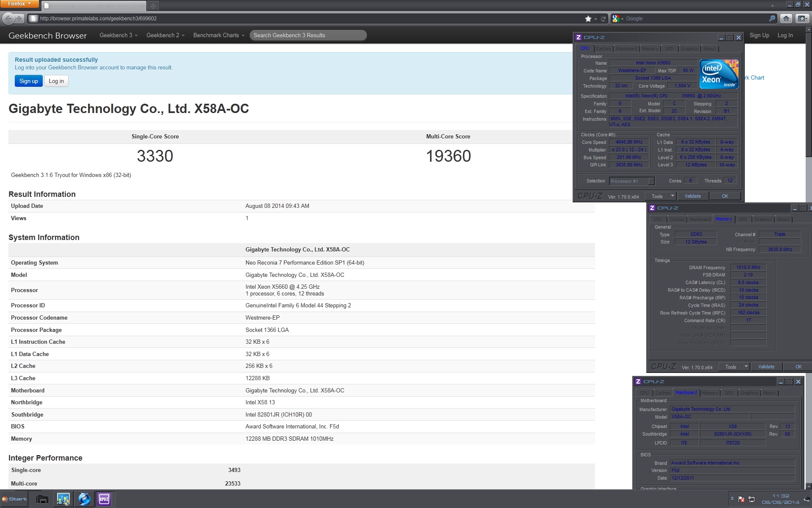Select About tab in CPU-Z Mainboard window
The image size is (812, 508).
click(x=769, y=393)
